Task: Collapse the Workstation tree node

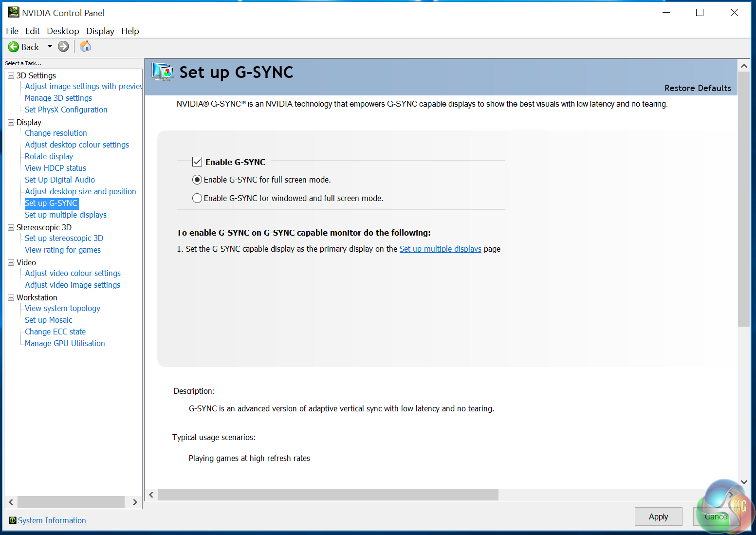Action: 11,297
